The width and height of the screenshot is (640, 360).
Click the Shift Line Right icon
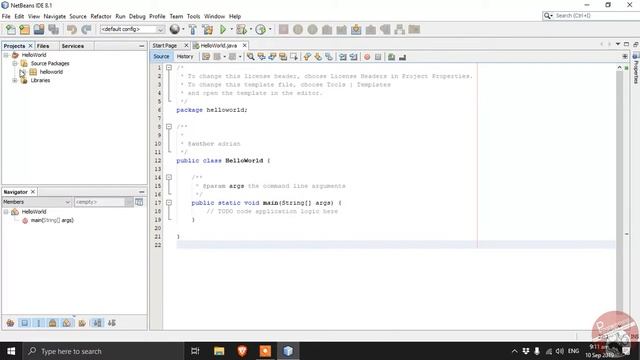click(x=353, y=57)
